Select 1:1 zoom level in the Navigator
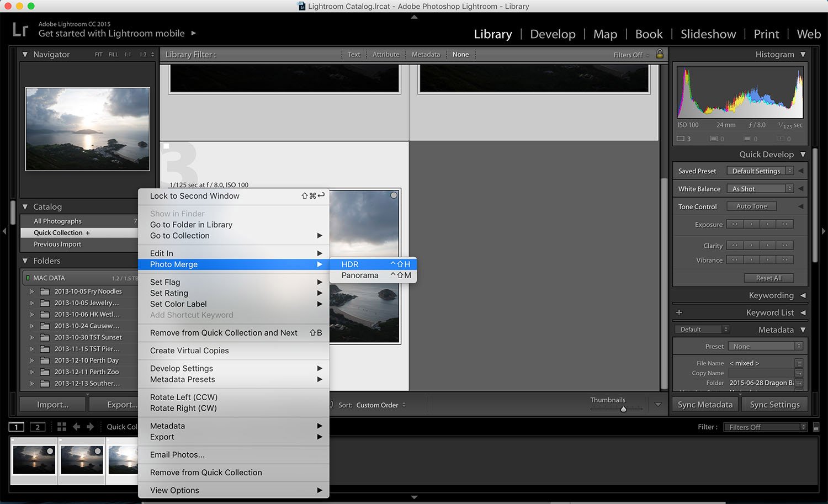828x504 pixels. [x=127, y=54]
